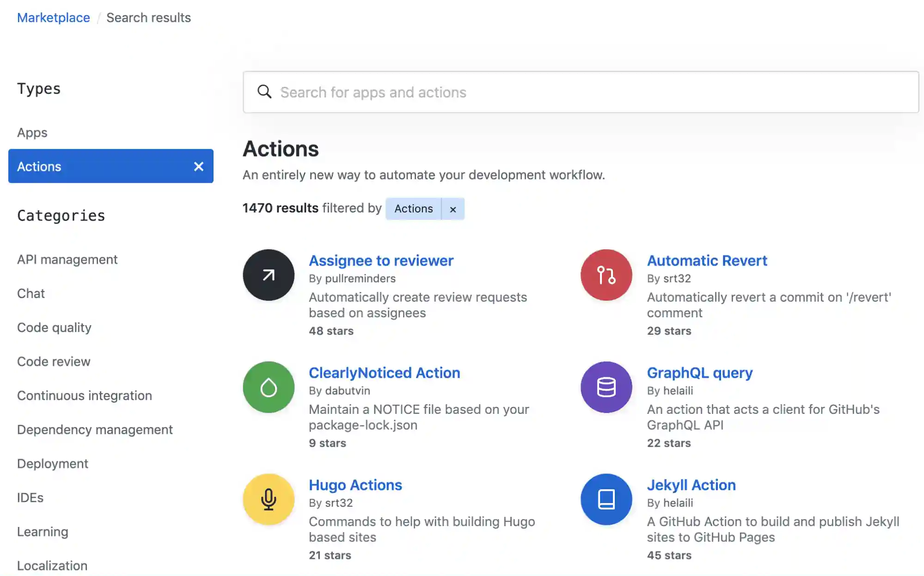Click '1470 results' count text
This screenshot has width=924, height=576.
click(x=281, y=208)
